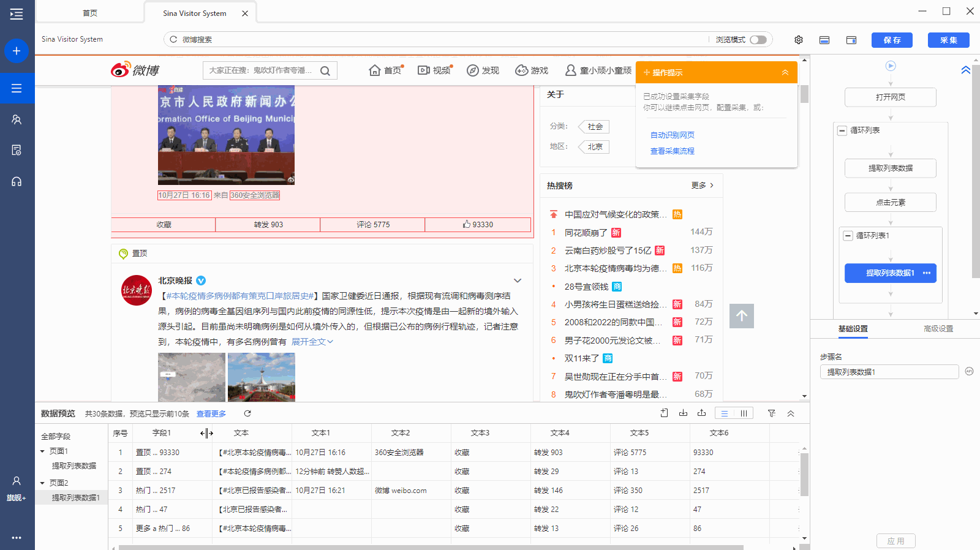Collapse the 循环列表 loop node
Screen dimensions: 980x550
coord(842,130)
